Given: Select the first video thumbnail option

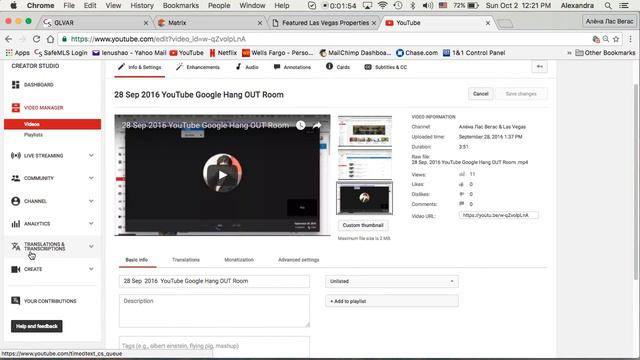Looking at the screenshot, I should [365, 131].
